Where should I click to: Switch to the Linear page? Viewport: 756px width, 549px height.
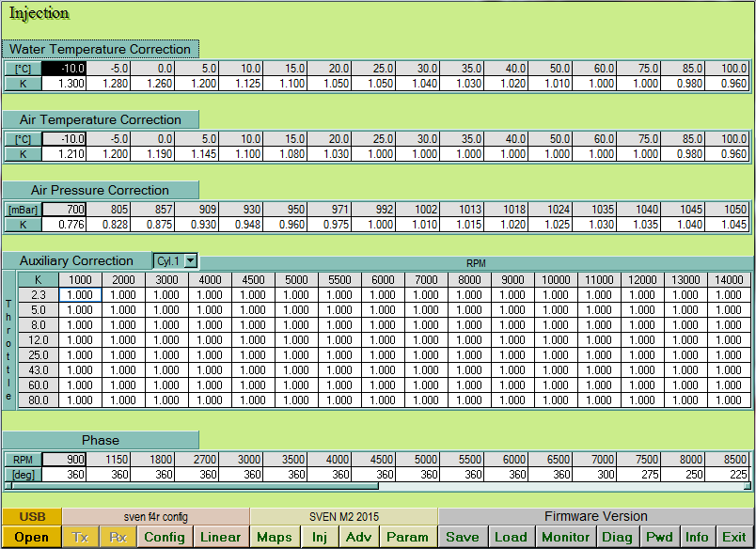(220, 537)
